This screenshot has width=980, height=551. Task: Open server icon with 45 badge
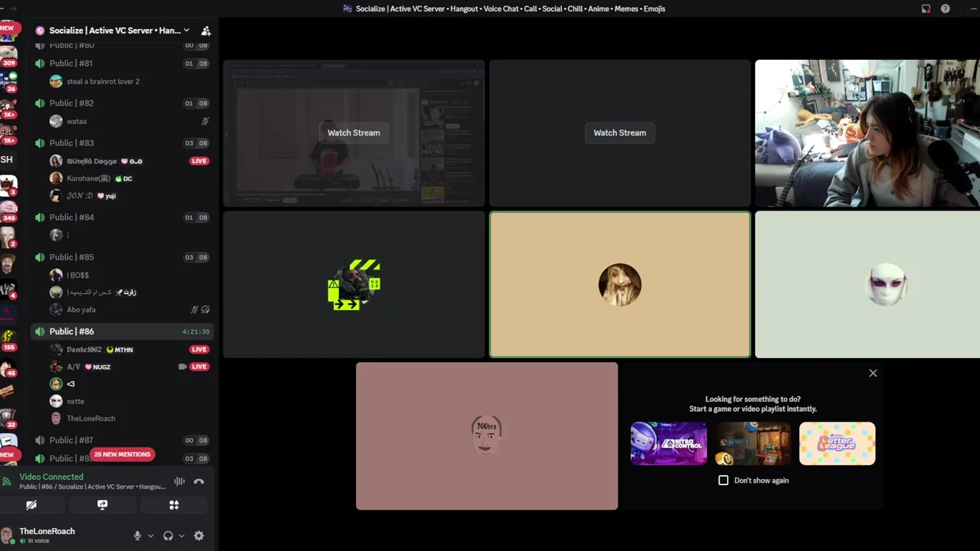point(8,366)
